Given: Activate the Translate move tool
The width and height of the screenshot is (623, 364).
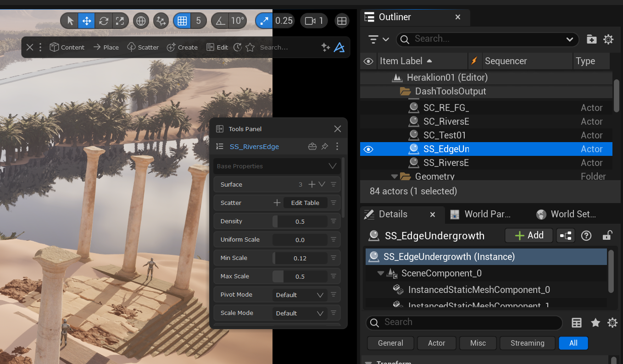Looking at the screenshot, I should tap(86, 21).
